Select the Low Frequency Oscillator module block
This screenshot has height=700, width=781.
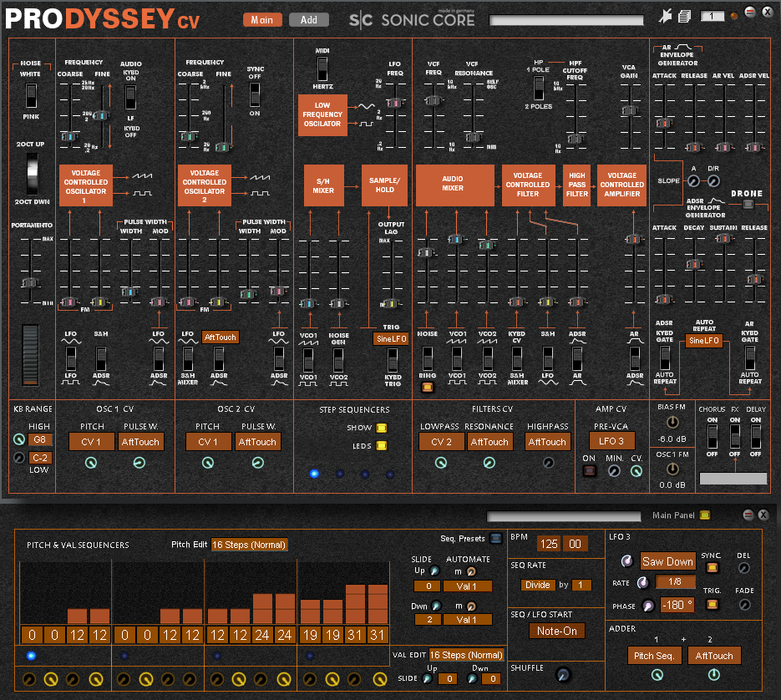click(322, 114)
